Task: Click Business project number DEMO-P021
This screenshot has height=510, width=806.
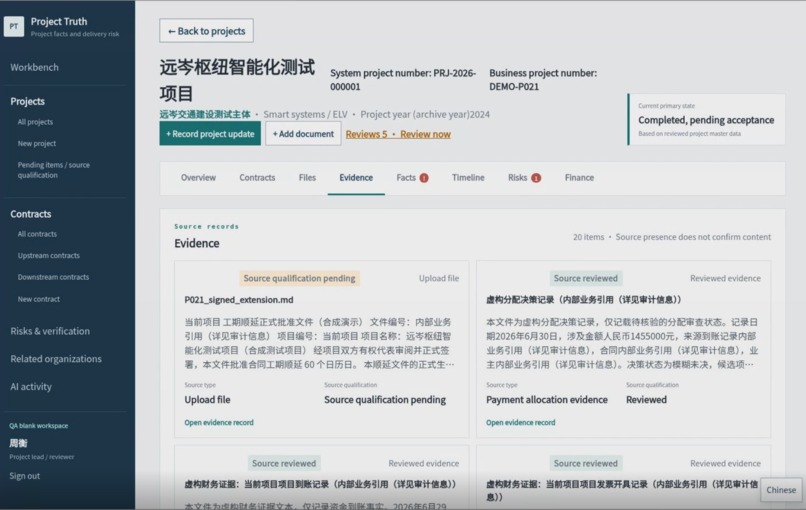Action: click(x=543, y=80)
